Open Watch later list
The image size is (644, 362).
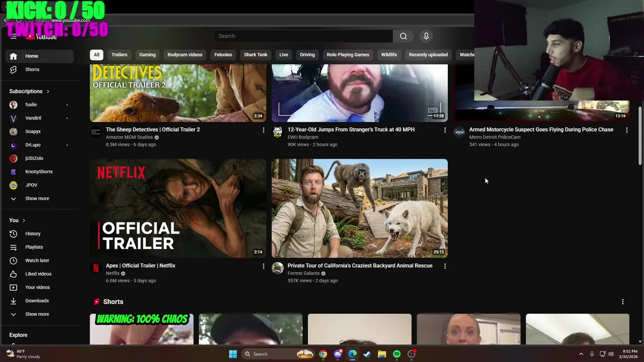pos(40,260)
